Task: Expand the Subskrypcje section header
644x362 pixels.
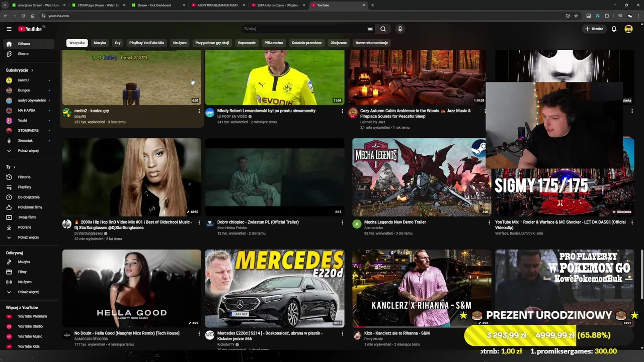Action: pos(19,70)
